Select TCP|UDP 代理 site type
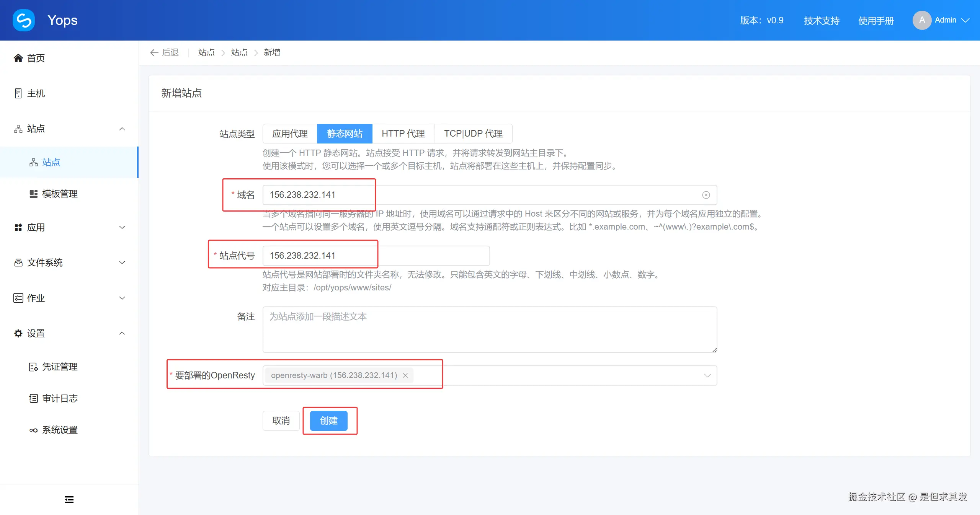The height and width of the screenshot is (515, 980). (x=473, y=134)
